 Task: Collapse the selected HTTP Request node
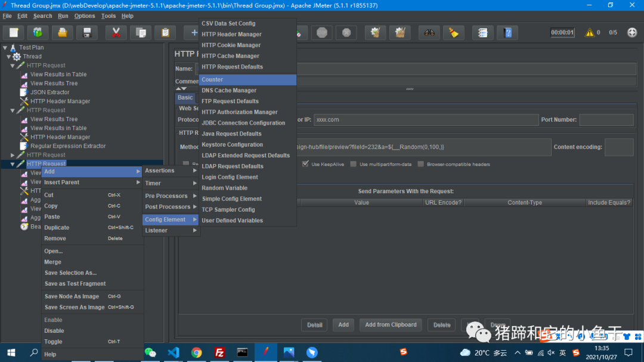click(13, 165)
